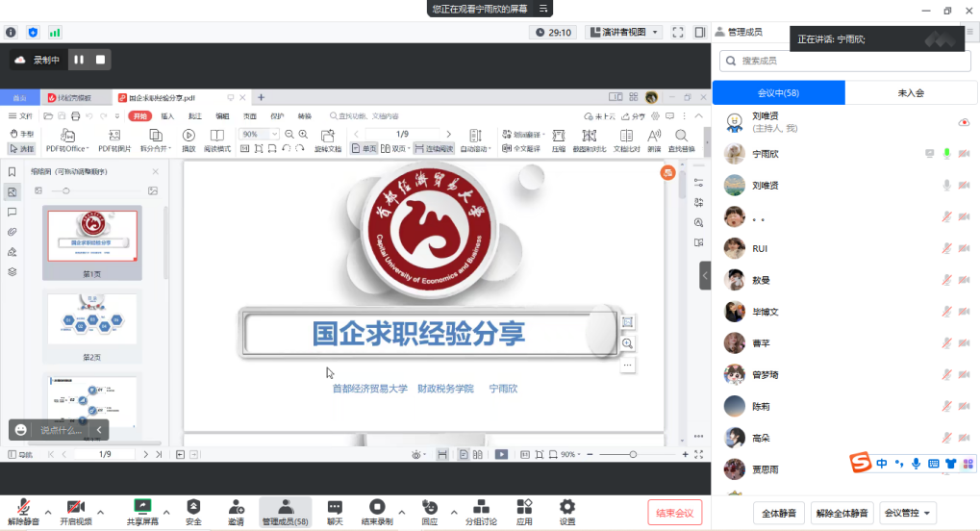Select the 第1页 page thumbnail
Image resolution: width=980 pixels, height=531 pixels.
(92, 243)
